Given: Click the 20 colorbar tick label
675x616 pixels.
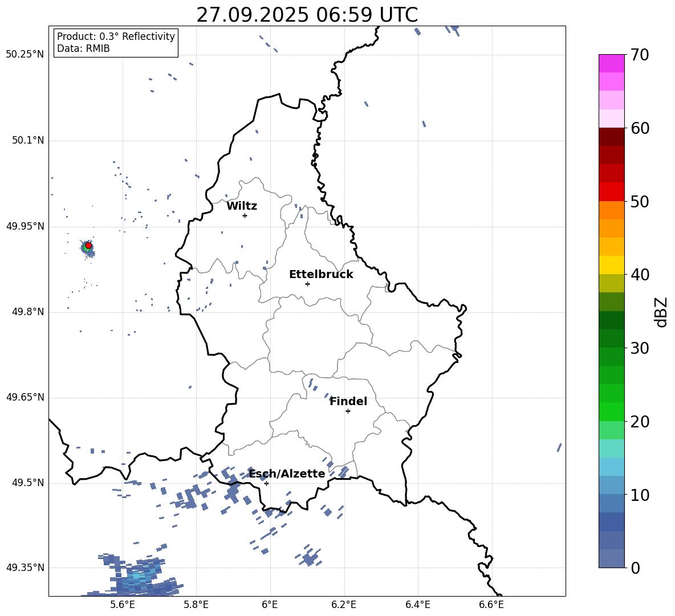Looking at the screenshot, I should point(640,422).
